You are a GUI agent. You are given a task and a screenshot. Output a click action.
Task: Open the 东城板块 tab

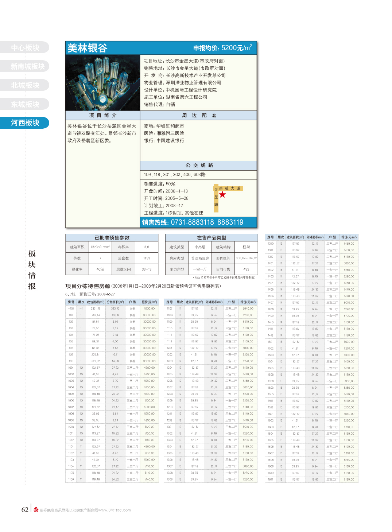point(25,104)
